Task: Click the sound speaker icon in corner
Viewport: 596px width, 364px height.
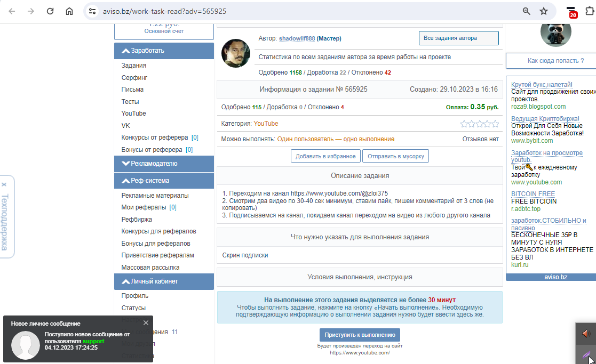Action: 586,334
